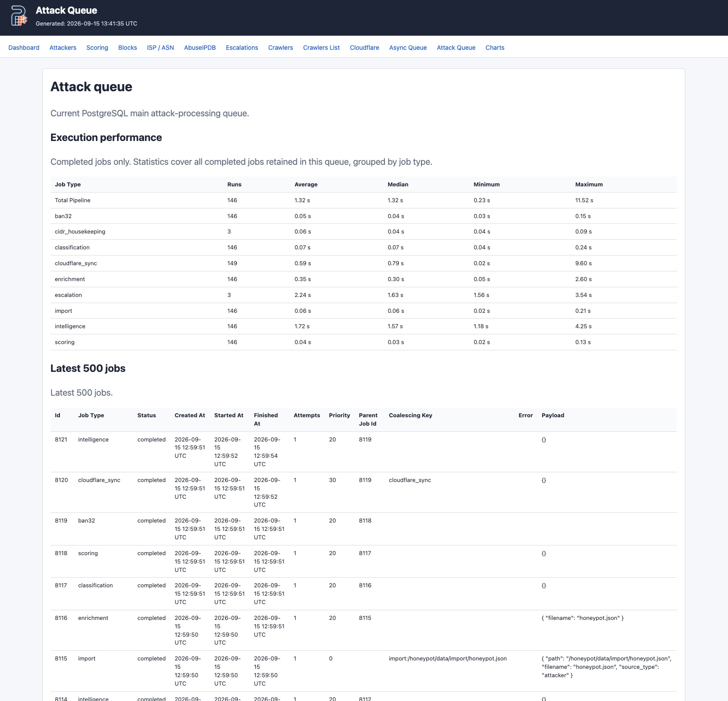Select the Attack Queue nav link

456,48
